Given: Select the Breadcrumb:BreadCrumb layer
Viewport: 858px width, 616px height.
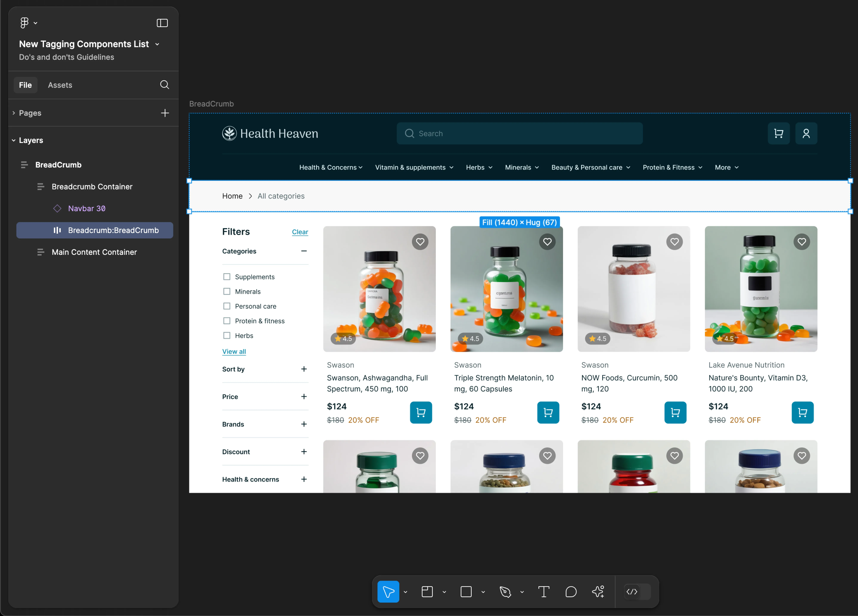Looking at the screenshot, I should [95, 230].
